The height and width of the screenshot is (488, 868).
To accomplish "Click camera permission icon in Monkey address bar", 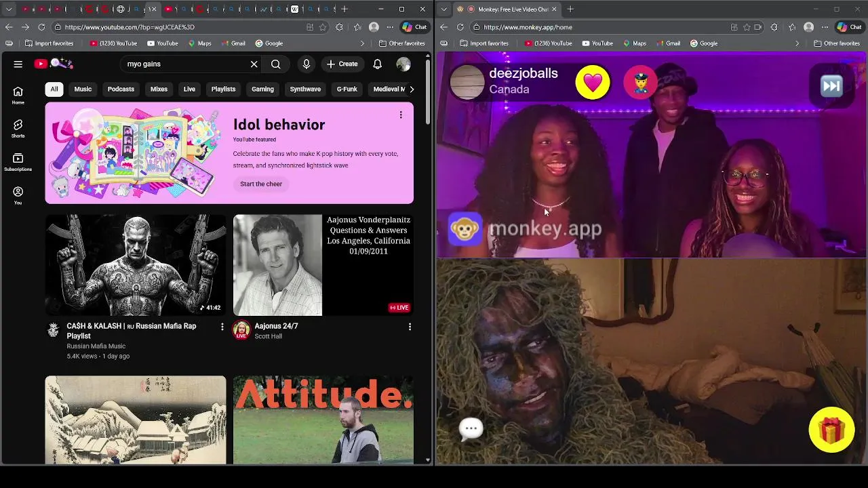I will pyautogui.click(x=757, y=27).
